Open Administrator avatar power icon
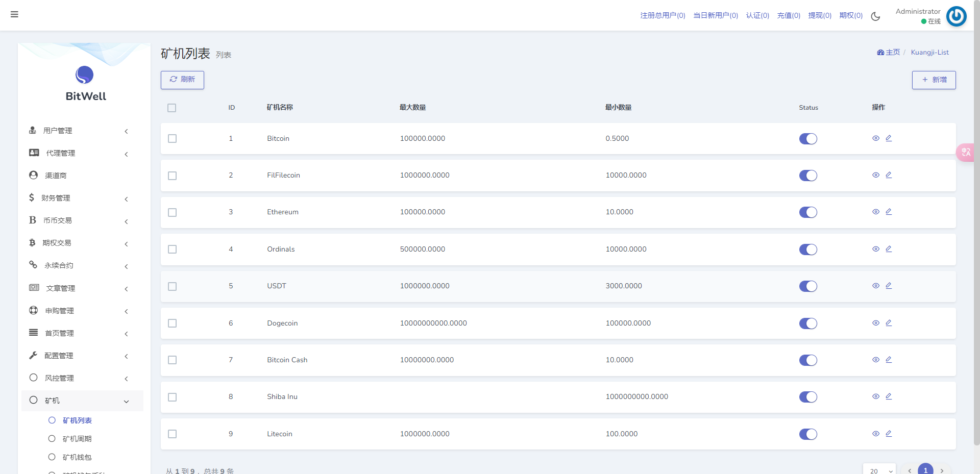The height and width of the screenshot is (474, 980). [956, 16]
